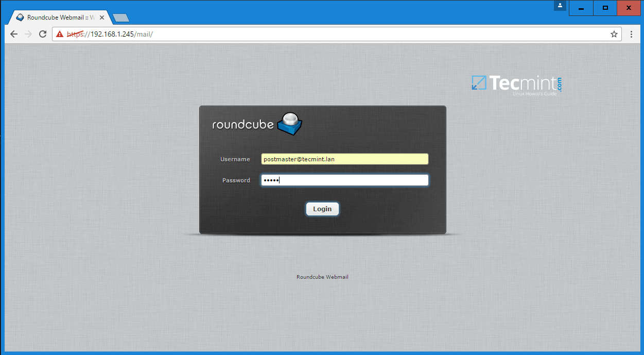Click the browser profile icon
Viewport: 644px width, 355px height.
point(560,6)
